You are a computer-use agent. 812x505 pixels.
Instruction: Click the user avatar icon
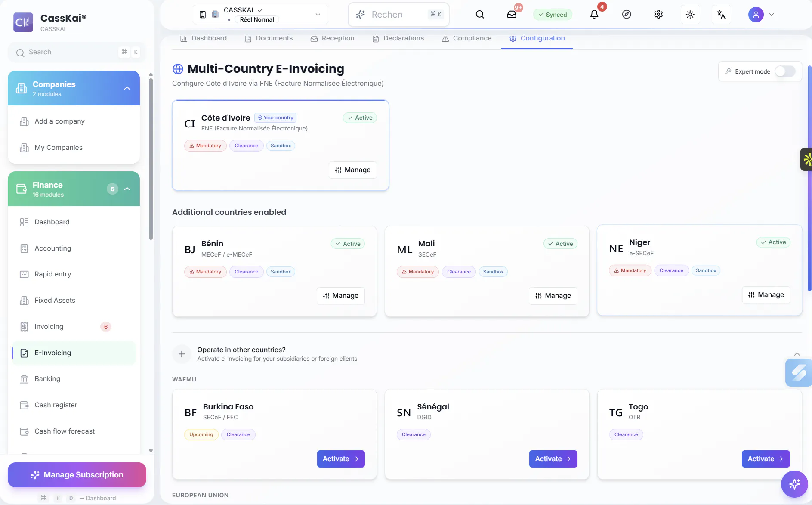click(x=756, y=15)
